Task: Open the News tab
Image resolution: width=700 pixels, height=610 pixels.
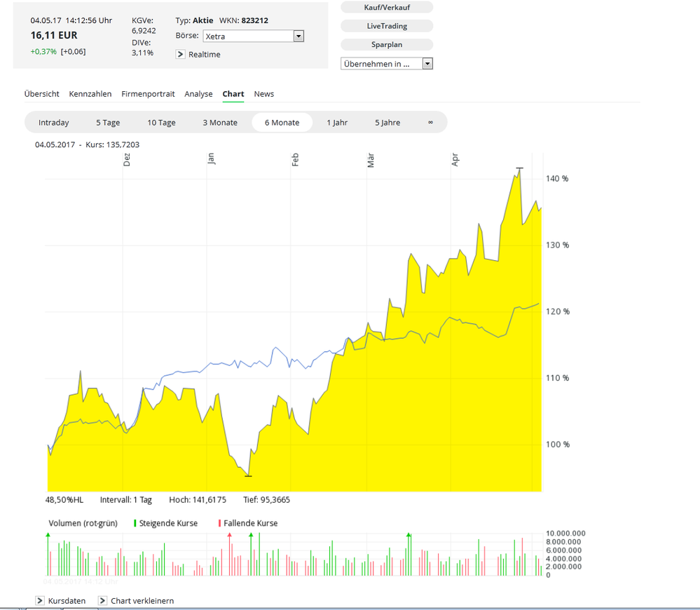Action: (264, 94)
